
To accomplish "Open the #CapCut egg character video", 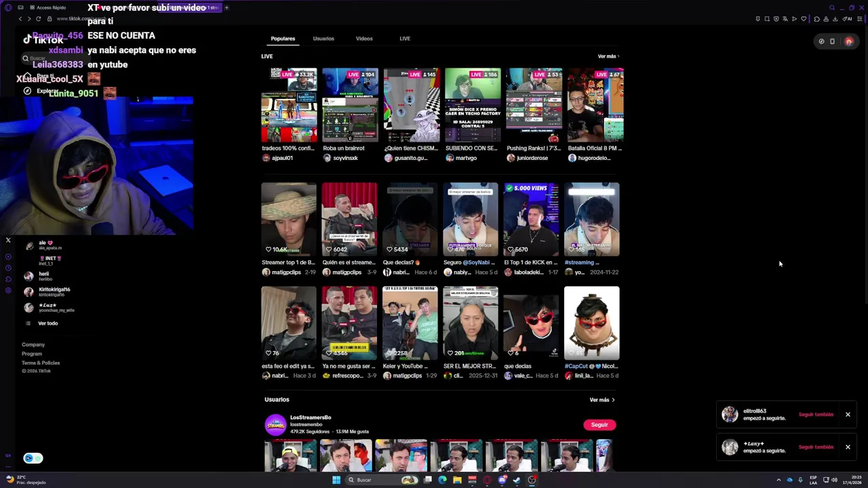I will tap(591, 323).
